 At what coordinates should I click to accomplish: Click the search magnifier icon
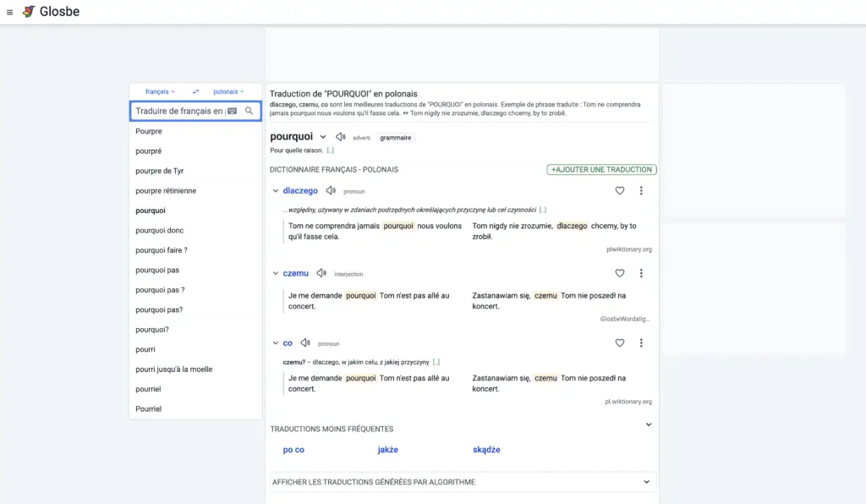(249, 111)
